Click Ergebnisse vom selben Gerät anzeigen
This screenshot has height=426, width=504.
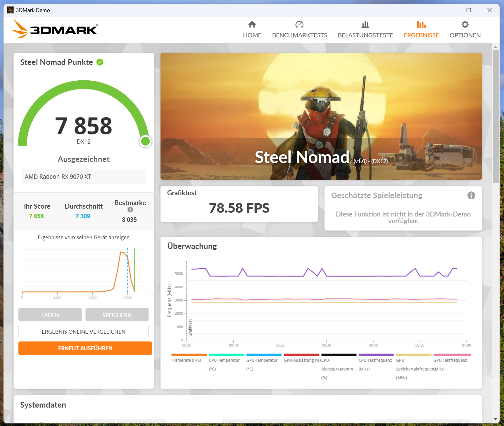click(84, 238)
